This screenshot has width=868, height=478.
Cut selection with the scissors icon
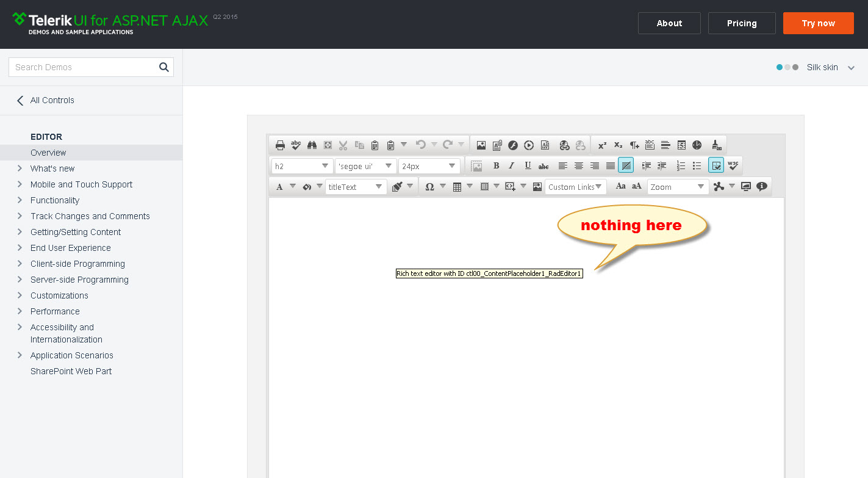(x=343, y=145)
